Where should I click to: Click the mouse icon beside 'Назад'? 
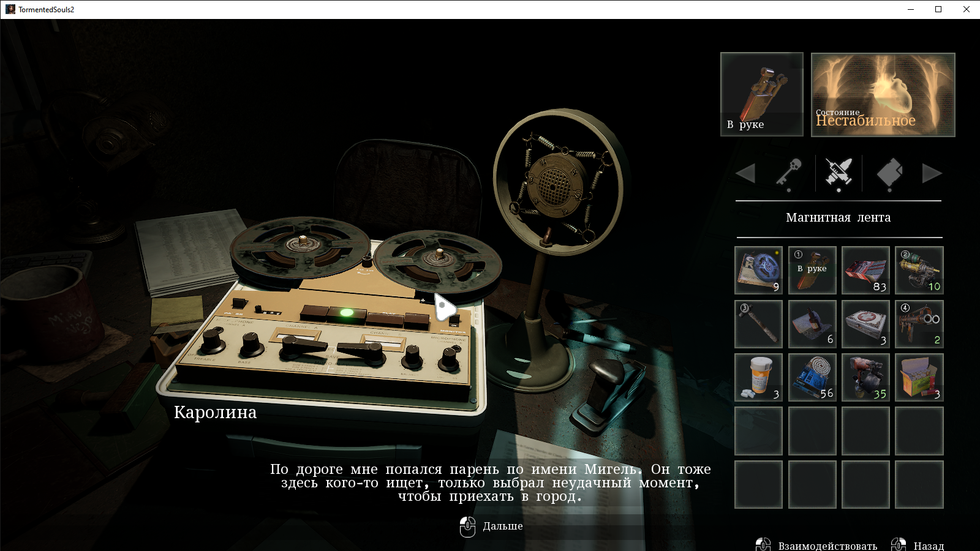[899, 544]
